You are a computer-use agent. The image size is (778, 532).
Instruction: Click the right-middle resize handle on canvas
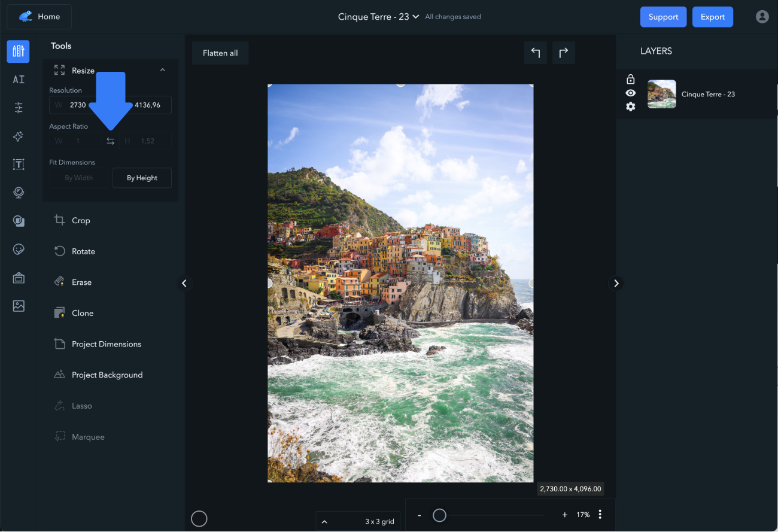532,283
